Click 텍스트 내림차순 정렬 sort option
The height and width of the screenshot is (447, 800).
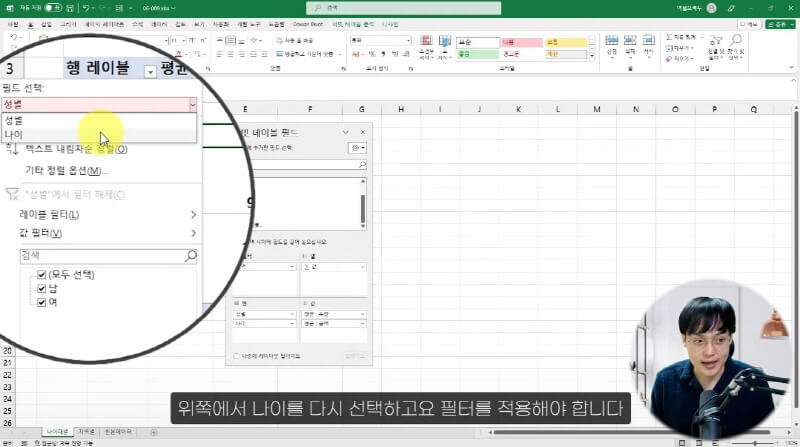76,150
